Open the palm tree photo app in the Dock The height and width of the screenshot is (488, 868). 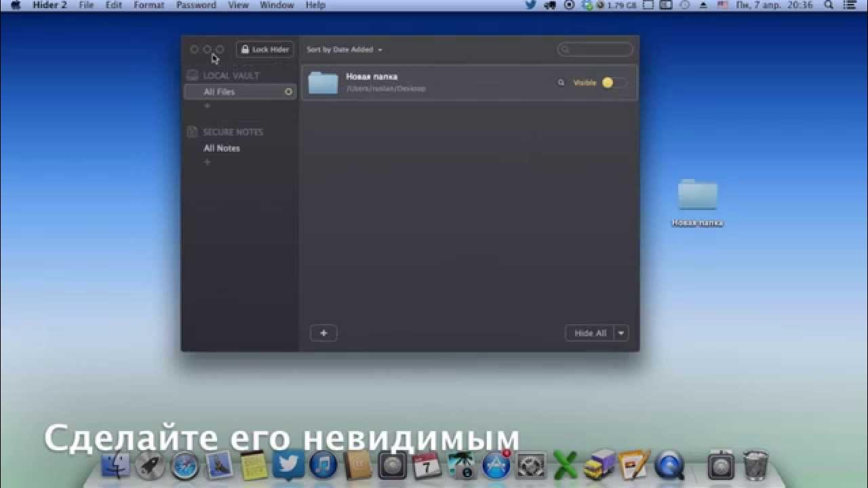(462, 466)
